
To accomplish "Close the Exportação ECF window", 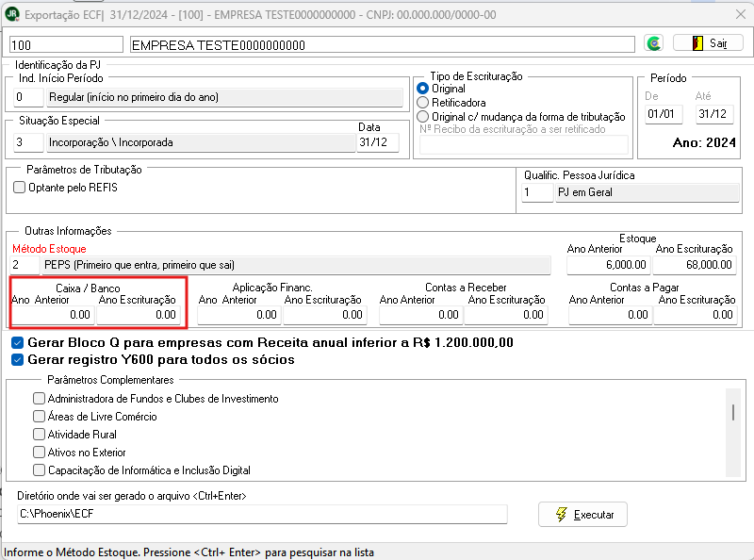I will click(741, 14).
